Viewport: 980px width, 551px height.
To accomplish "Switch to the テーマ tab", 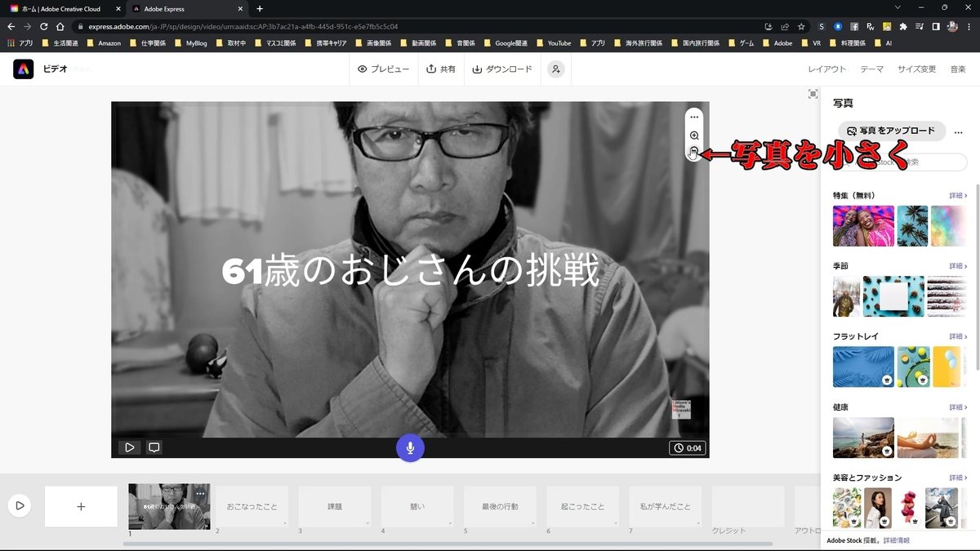I will [871, 69].
